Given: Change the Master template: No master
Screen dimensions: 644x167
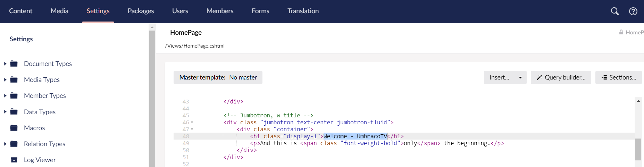Looking at the screenshot, I should pyautogui.click(x=218, y=77).
